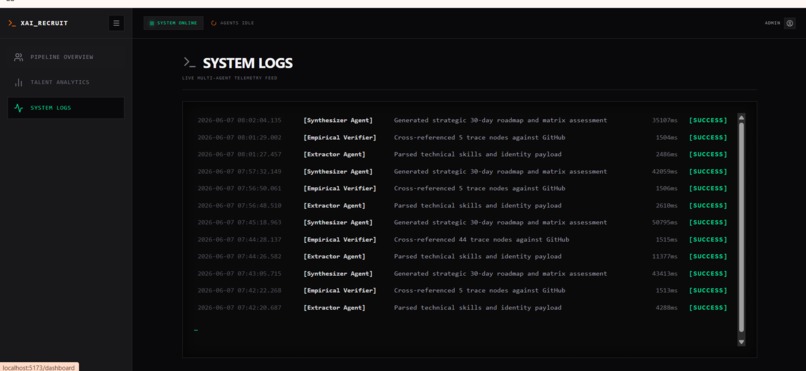Click the 42059ms duration value

click(665, 172)
